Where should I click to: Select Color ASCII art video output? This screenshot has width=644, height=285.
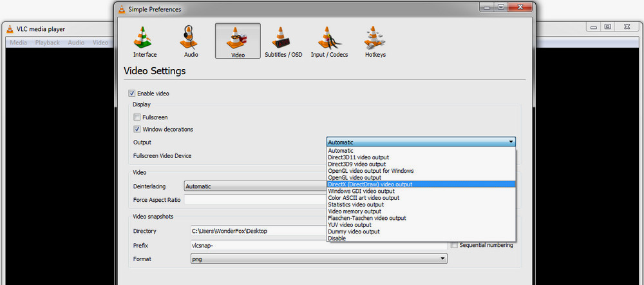[421, 198]
